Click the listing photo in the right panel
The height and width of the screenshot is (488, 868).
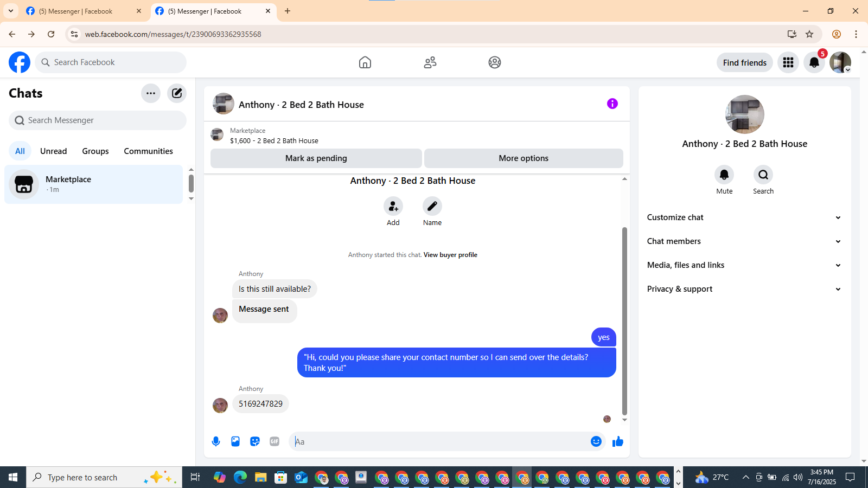(745, 114)
